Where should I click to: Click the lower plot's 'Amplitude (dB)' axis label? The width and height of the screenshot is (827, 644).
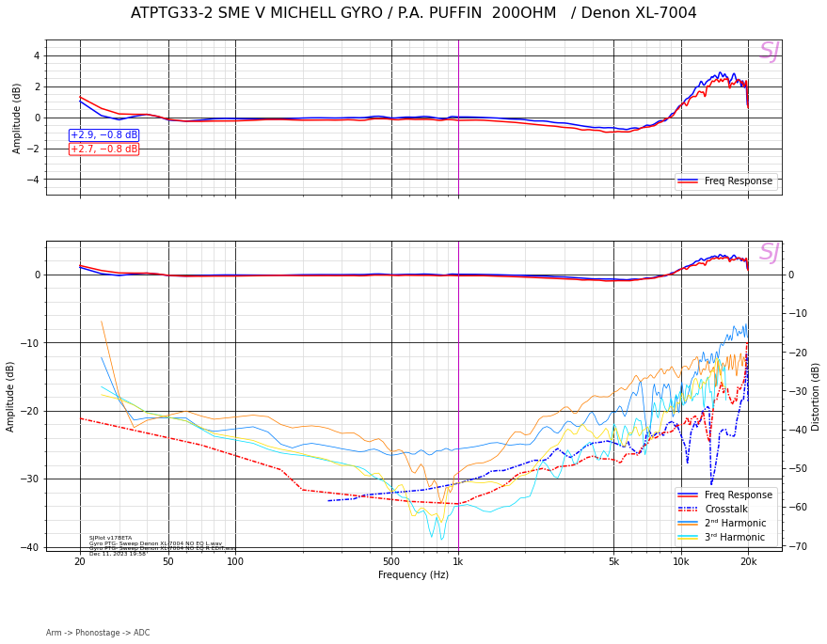click(x=10, y=397)
